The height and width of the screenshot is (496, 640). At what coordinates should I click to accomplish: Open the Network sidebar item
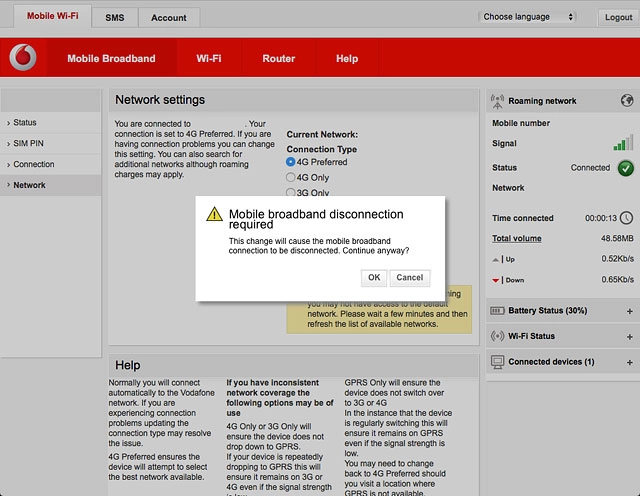pyautogui.click(x=51, y=185)
